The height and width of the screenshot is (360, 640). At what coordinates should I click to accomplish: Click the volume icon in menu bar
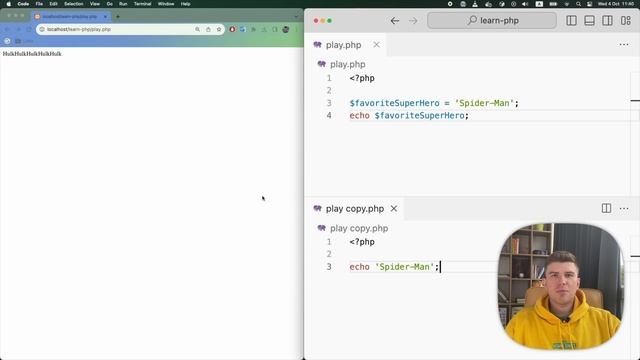(525, 4)
